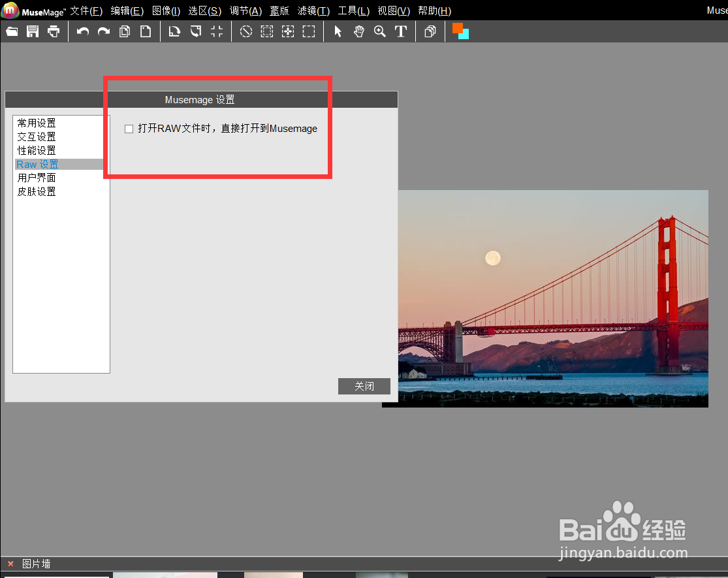The image size is (728, 578).
Task: Open the 编辑(E) menu
Action: pos(127,10)
